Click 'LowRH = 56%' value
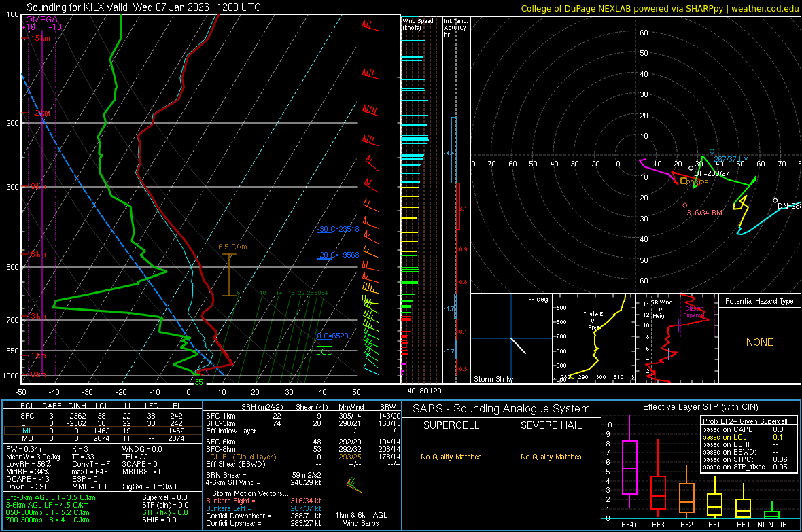Image resolution: width=802 pixels, height=532 pixels. (29, 464)
